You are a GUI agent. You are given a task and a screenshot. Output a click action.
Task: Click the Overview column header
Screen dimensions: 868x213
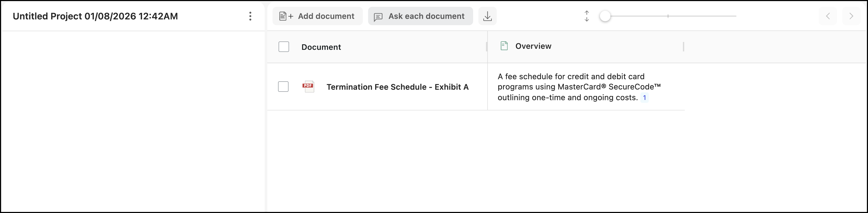tap(533, 46)
